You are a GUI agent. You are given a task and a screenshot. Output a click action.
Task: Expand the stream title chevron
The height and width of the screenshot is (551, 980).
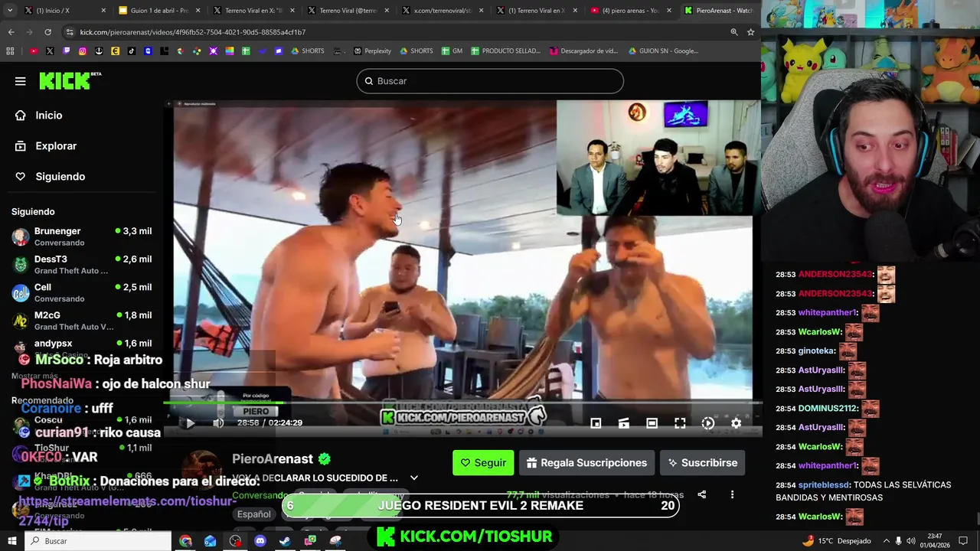(414, 478)
